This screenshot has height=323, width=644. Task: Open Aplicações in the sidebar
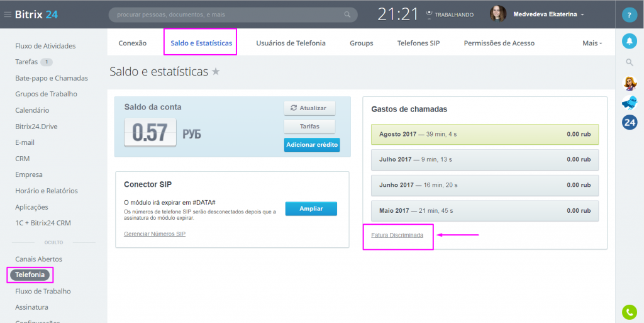[31, 207]
